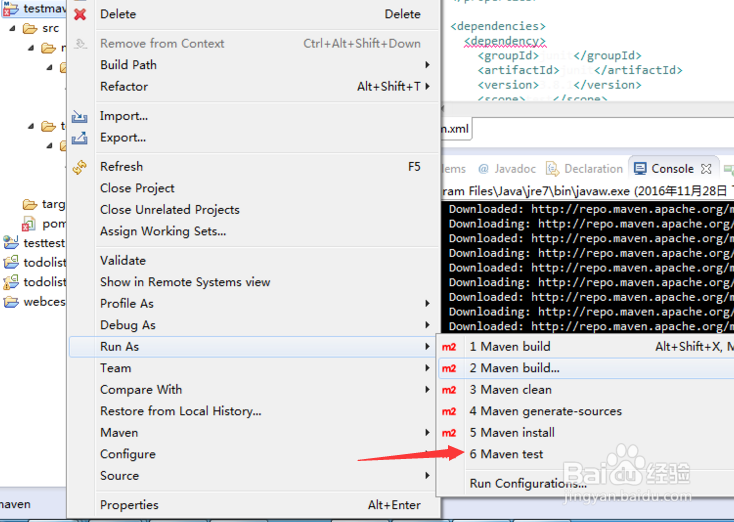Open the Maven submenu arrow
The width and height of the screenshot is (734, 522).
point(427,433)
